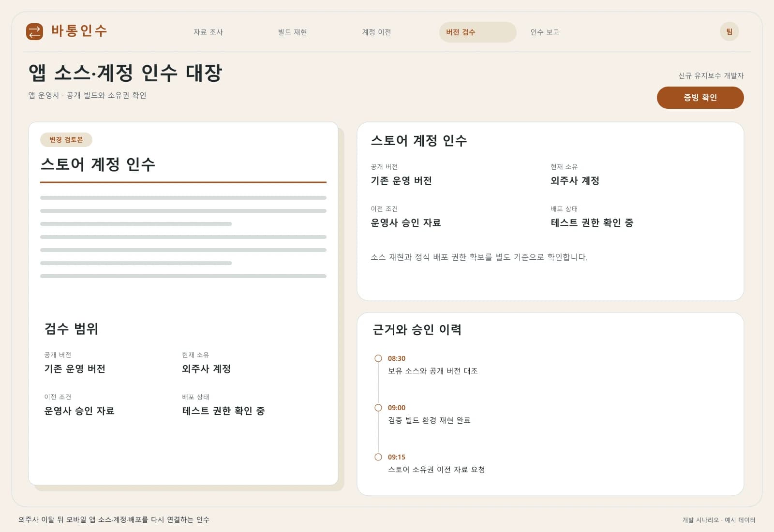Click the 바통인수 swap-arrows logo icon
This screenshot has height=532, width=774.
(x=34, y=32)
